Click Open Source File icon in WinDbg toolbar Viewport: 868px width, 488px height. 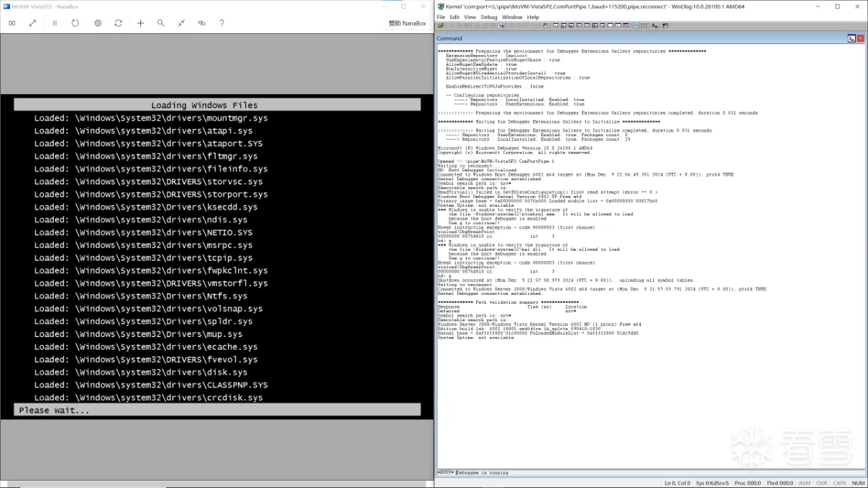tap(441, 25)
